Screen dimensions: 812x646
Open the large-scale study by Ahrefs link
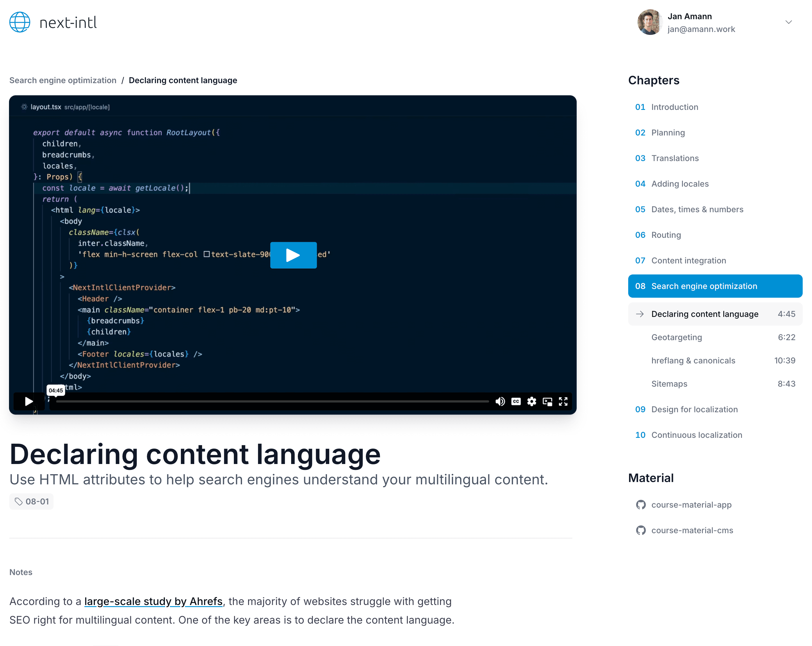coord(153,601)
